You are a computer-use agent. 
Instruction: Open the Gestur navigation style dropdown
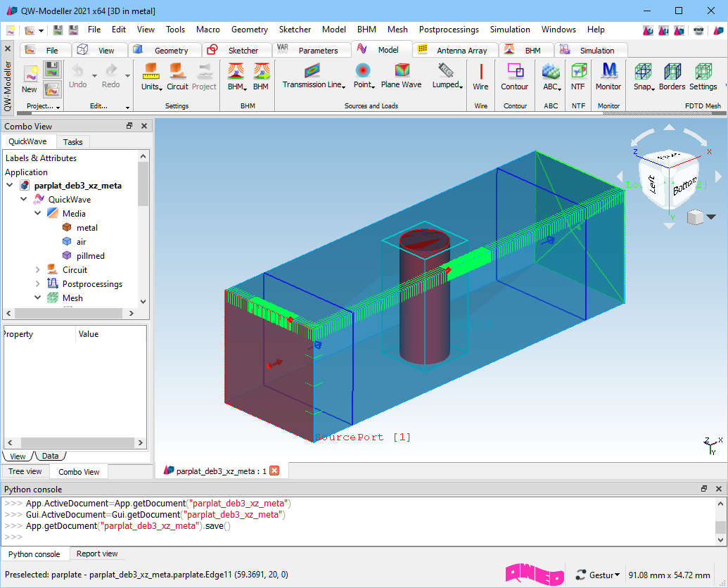click(598, 575)
